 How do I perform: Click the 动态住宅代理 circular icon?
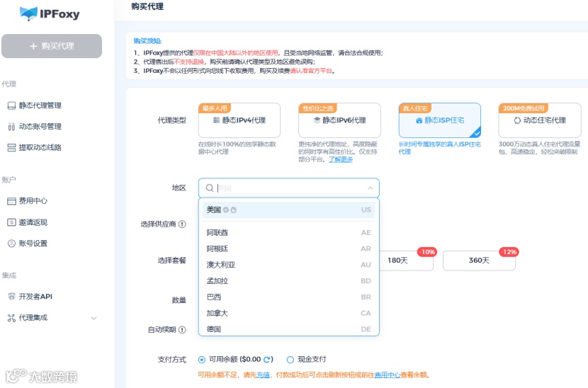pyautogui.click(x=517, y=120)
